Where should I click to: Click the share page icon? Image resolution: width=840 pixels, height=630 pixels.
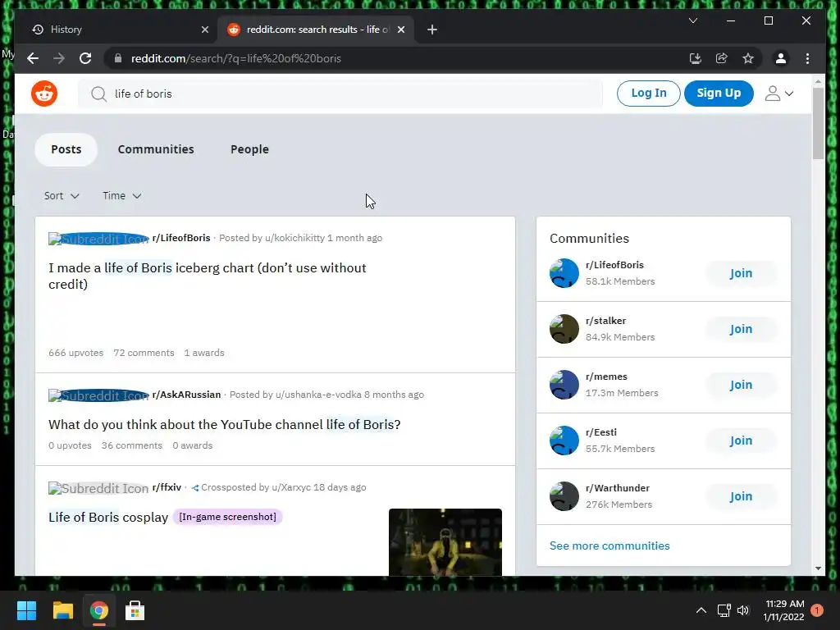(722, 58)
